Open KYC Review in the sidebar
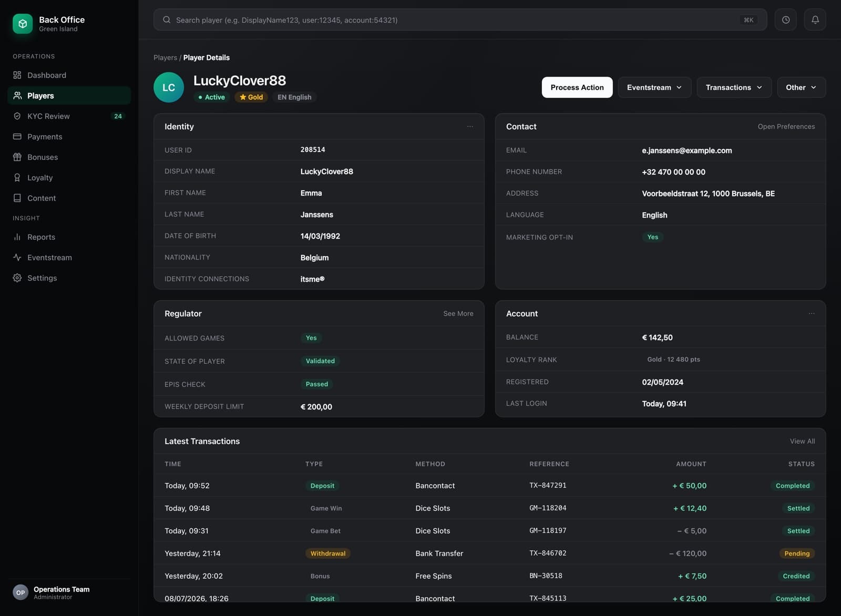Viewport: 841px width, 616px height. pos(69,116)
